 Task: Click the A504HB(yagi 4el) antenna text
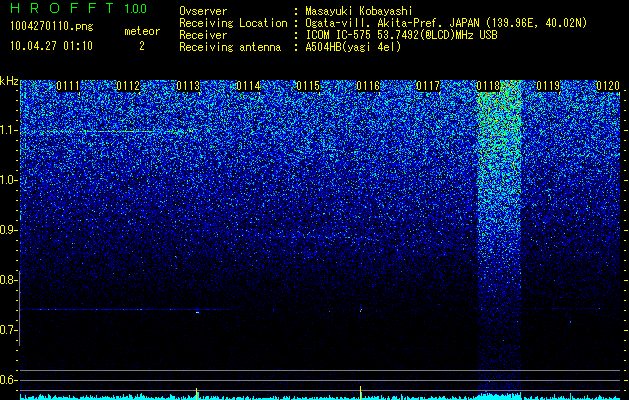[353, 47]
